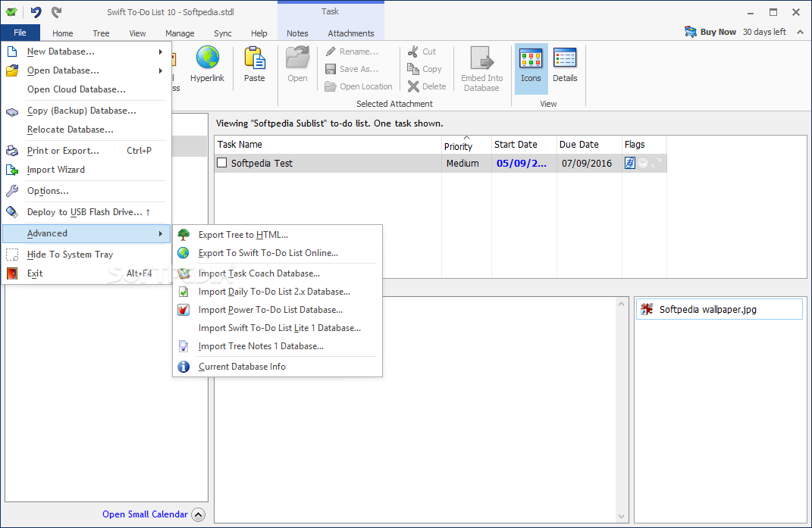Viewport: 812px width, 528px height.
Task: Expand the small calendar round arrow button
Action: [199, 514]
